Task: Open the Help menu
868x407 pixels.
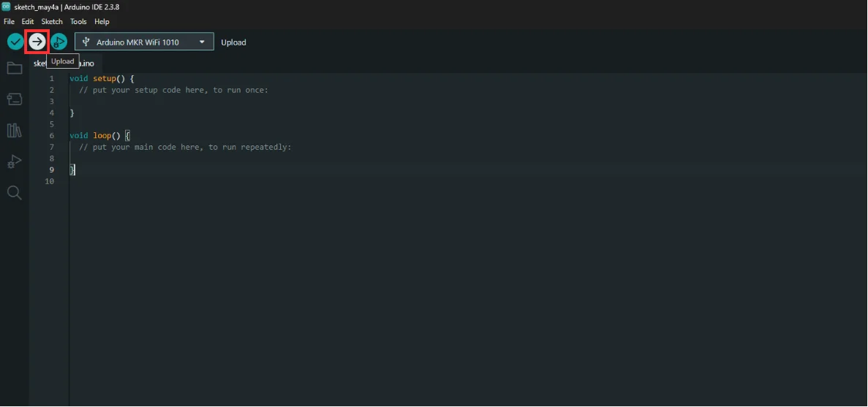Action: point(102,22)
